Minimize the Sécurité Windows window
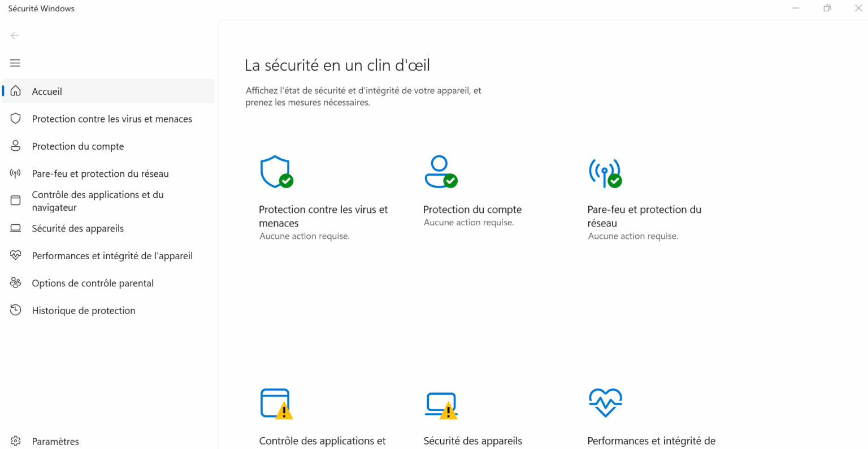This screenshot has height=449, width=868. coord(796,8)
